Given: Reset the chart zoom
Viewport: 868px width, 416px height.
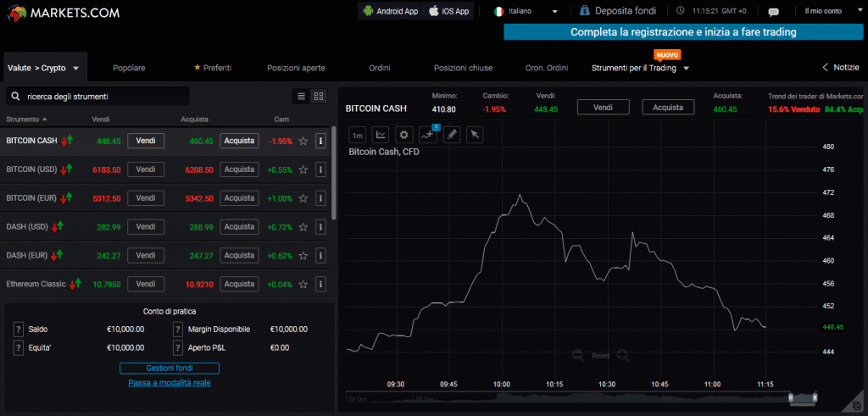Looking at the screenshot, I should point(601,355).
